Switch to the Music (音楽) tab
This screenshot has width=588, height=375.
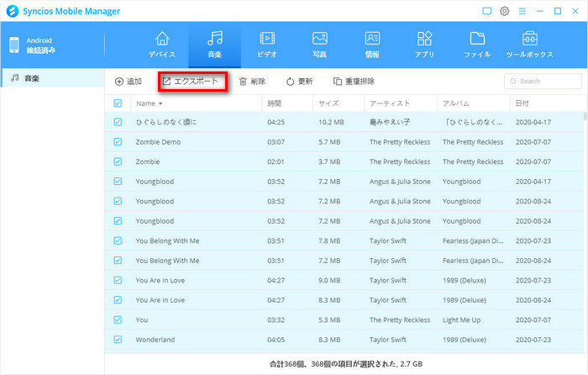point(214,45)
